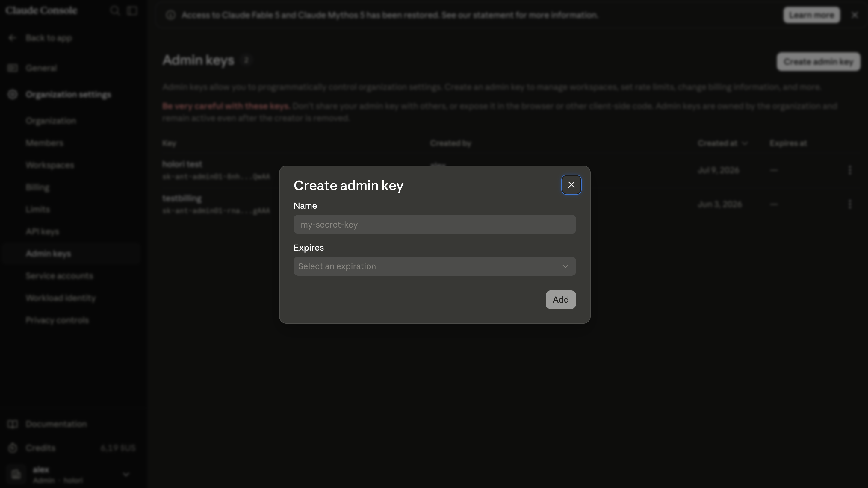Open the Limits page
The image size is (868, 488).
(38, 210)
